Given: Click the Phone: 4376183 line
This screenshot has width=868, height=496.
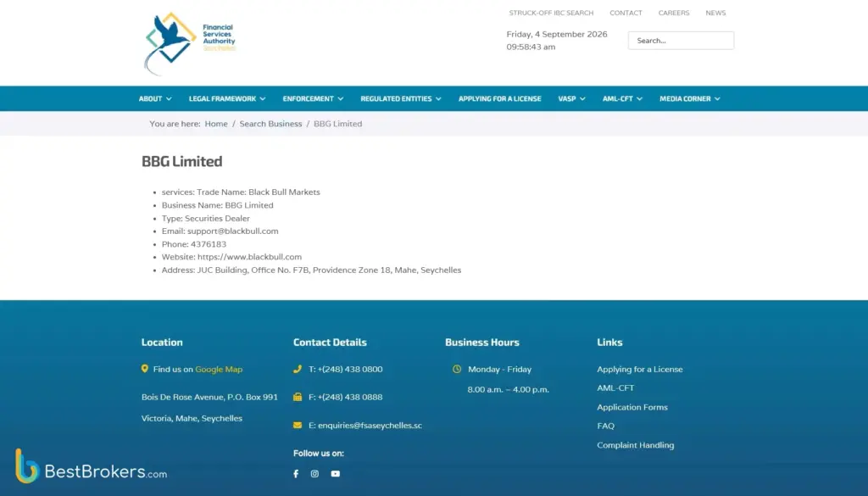Looking at the screenshot, I should [x=194, y=244].
